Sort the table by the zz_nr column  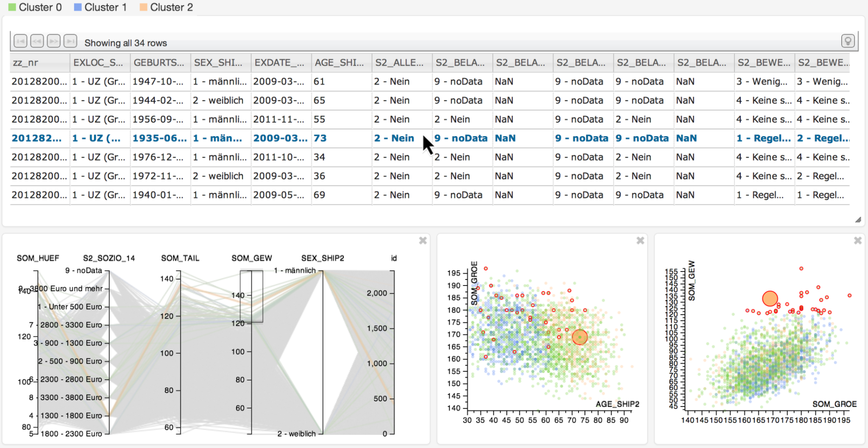39,62
